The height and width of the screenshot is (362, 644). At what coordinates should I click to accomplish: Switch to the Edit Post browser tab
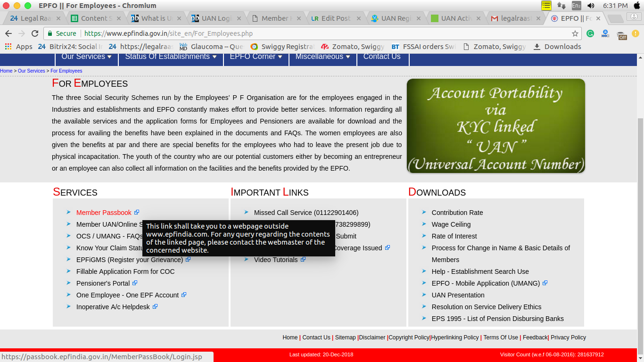point(335,18)
